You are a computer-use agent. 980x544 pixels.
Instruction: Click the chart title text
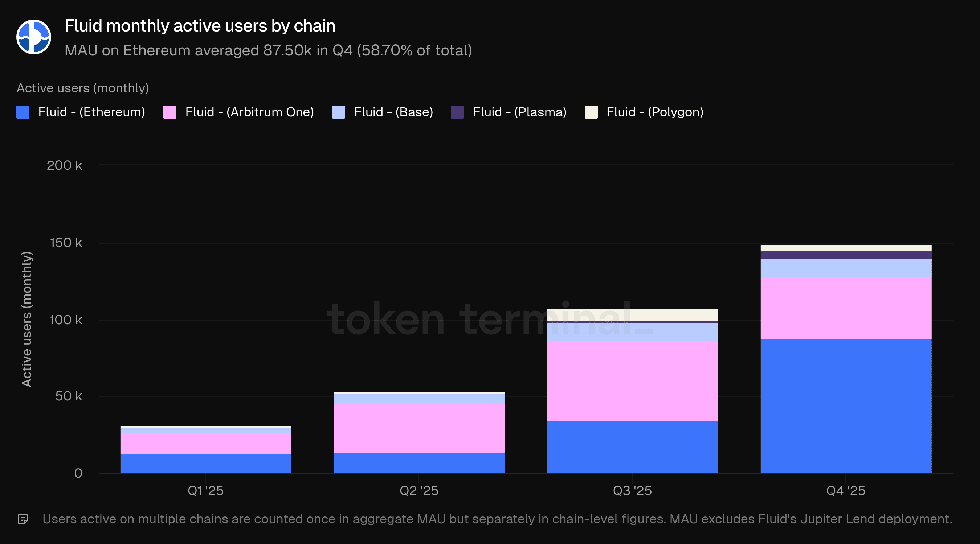coord(200,26)
